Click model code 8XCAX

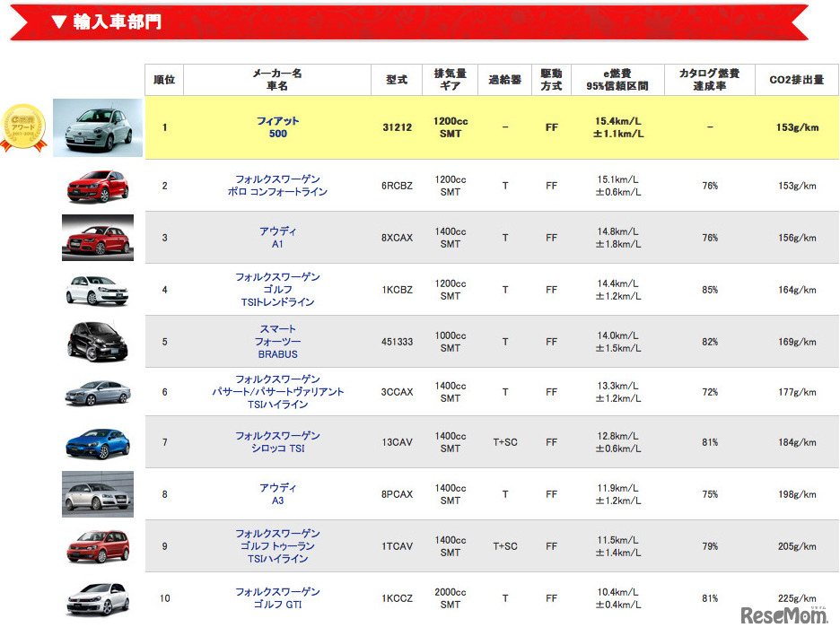pos(397,238)
